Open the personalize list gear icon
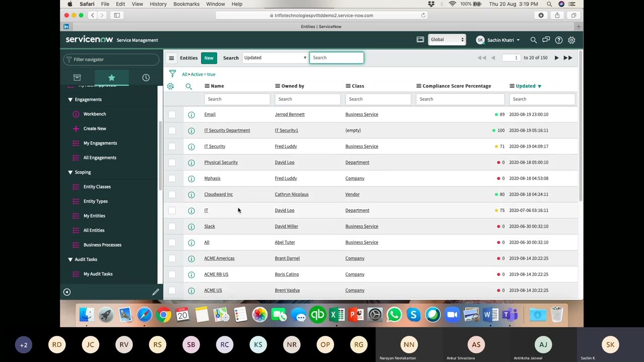Screen dimensions: 644x362 (171, 86)
